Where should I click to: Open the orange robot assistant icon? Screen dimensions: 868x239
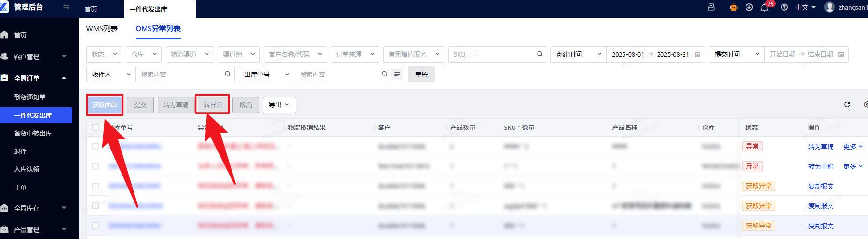734,7
